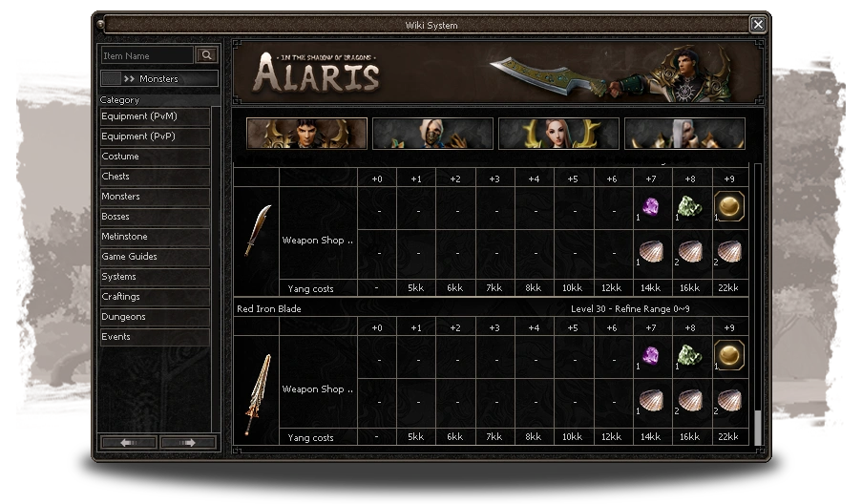Click shell item in Red Iron Blade +8
The image size is (862, 504).
[x=690, y=400]
